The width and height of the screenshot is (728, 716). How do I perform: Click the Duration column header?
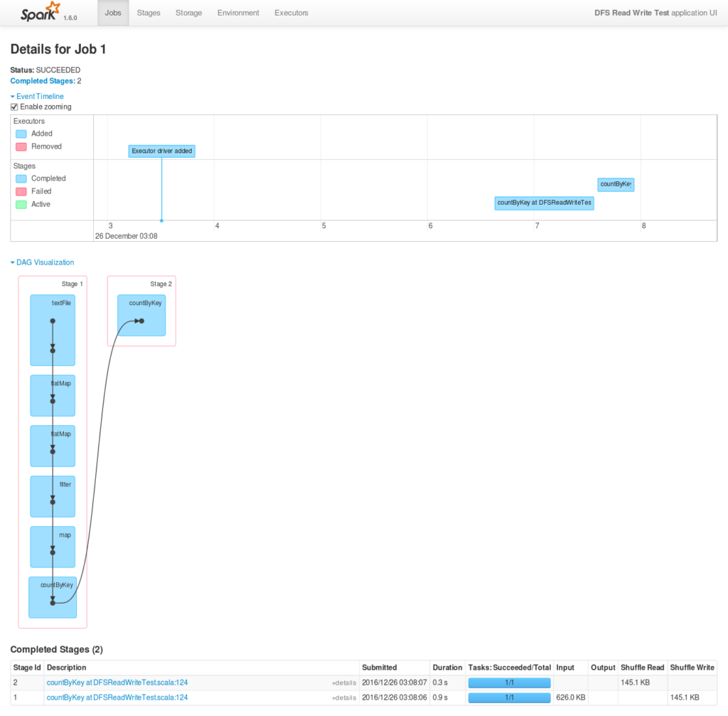click(x=448, y=668)
